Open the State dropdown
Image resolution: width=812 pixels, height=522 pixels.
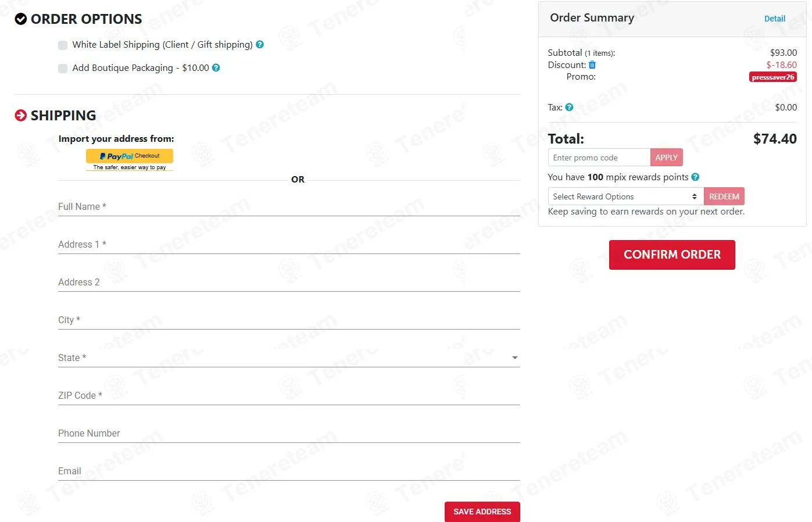[x=289, y=357]
